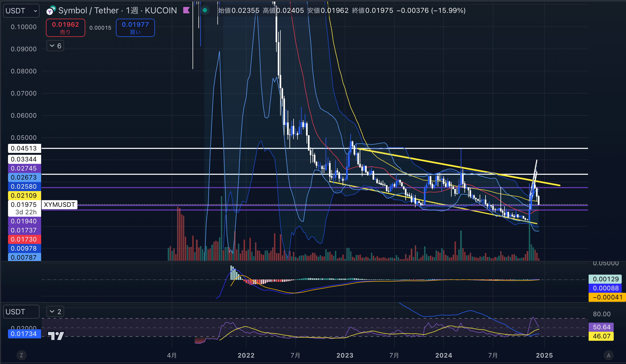Image resolution: width=626 pixels, height=364 pixels.
Task: Click the purple 0.01940 price label
Action: tap(24, 221)
